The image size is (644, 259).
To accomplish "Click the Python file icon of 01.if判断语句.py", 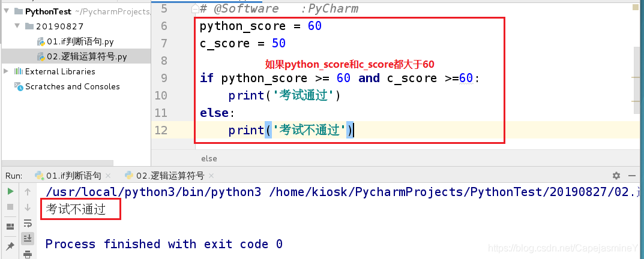I will (x=41, y=42).
